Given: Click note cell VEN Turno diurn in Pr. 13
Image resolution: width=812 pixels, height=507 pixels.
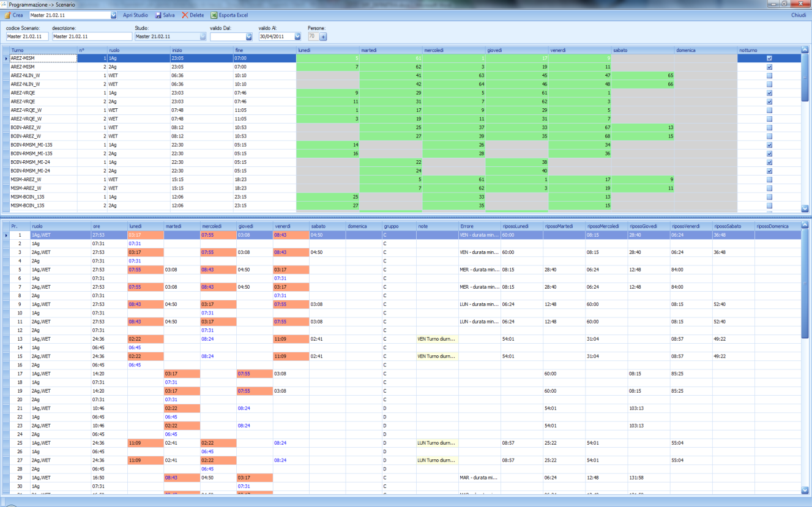Looking at the screenshot, I should [437, 339].
